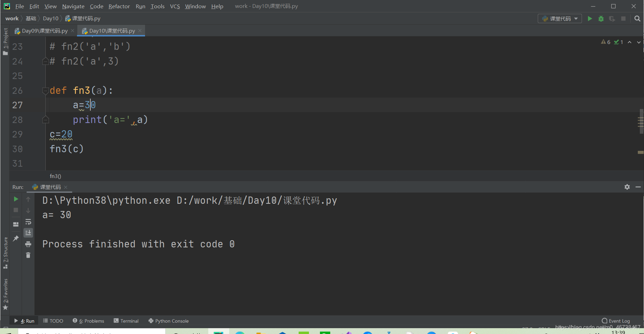Go to previous highlighted error arrow
This screenshot has width=644, height=334.
click(630, 42)
